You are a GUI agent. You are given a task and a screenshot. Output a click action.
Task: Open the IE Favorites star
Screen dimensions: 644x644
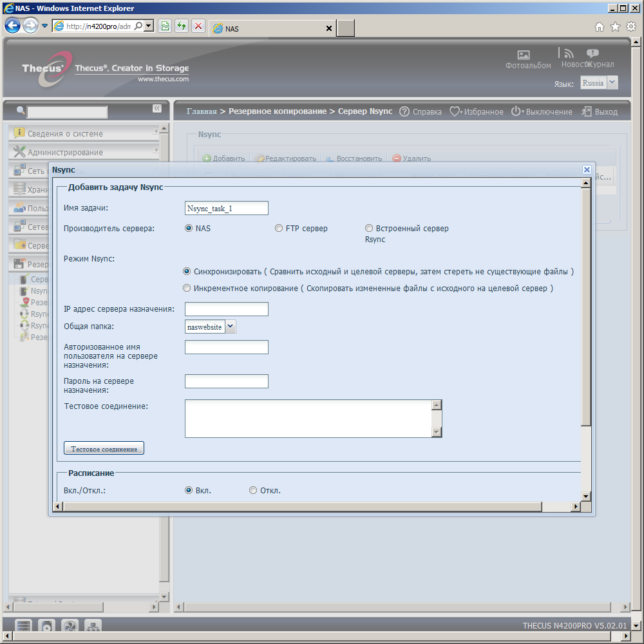(x=615, y=26)
